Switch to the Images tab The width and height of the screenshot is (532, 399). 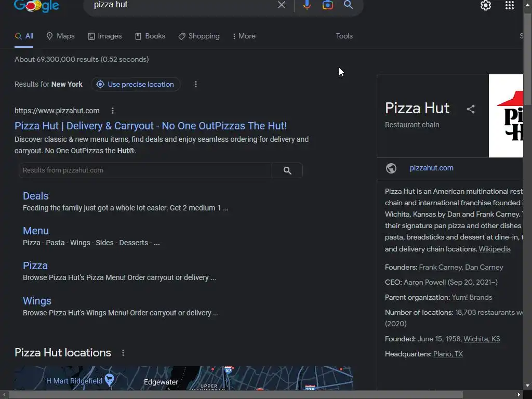(104, 36)
